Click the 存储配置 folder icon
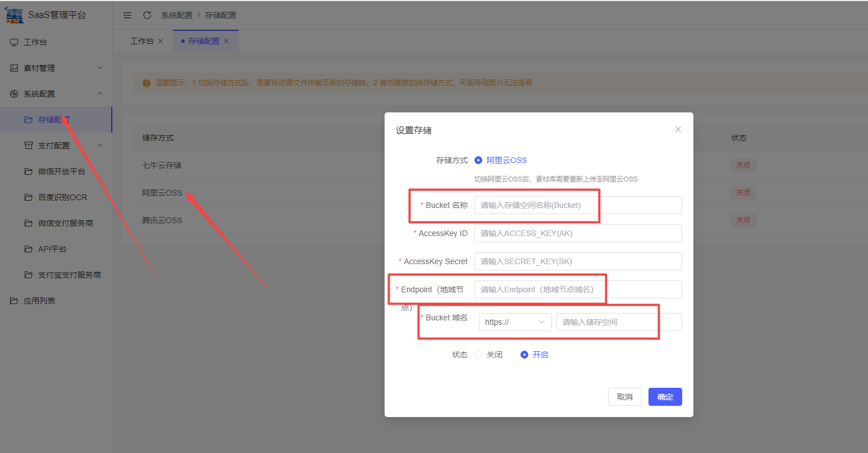 (29, 120)
